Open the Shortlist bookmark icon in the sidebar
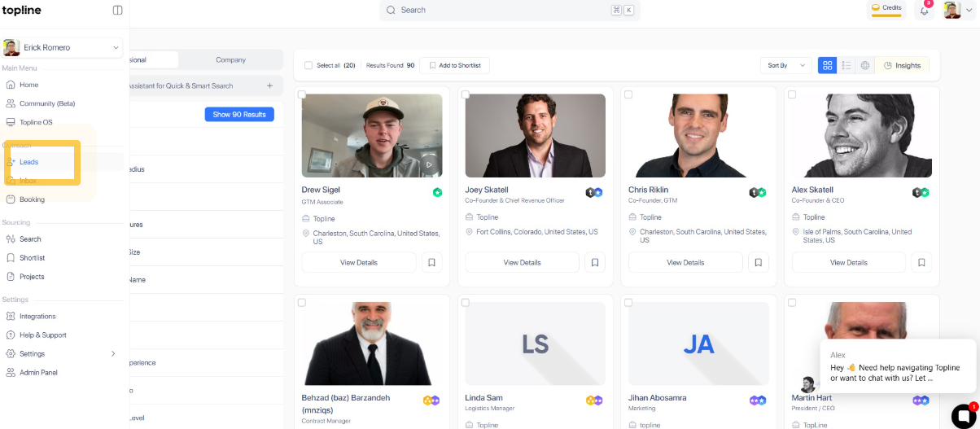980x429 pixels. tap(11, 258)
